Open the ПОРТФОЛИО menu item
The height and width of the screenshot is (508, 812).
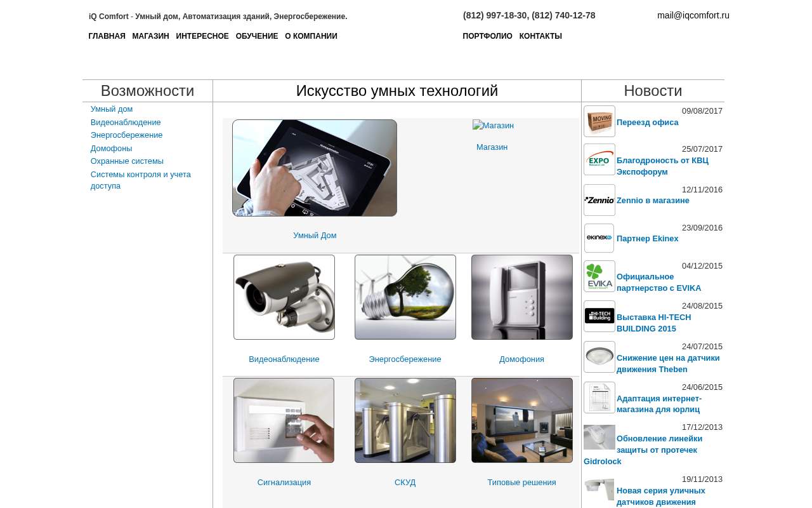click(x=487, y=36)
